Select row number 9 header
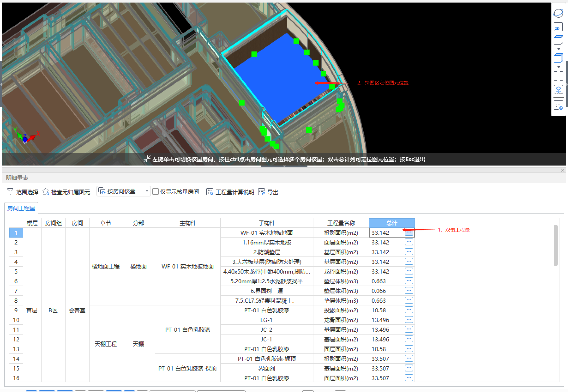This screenshot has width=568, height=392. coord(16,310)
